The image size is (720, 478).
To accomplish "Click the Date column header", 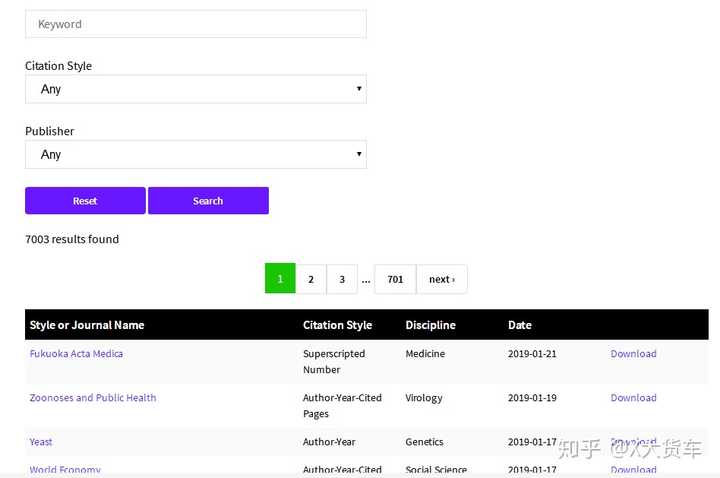I will pyautogui.click(x=519, y=325).
